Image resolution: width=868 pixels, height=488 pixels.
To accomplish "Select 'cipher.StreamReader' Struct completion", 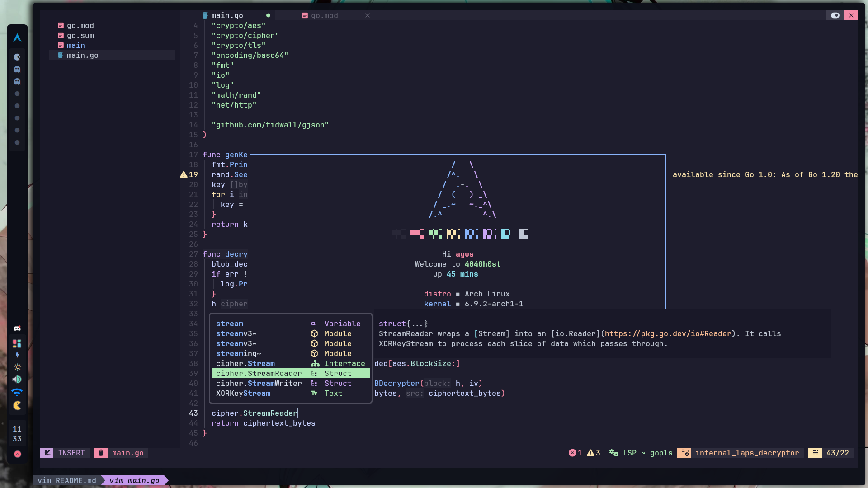I will [291, 373].
